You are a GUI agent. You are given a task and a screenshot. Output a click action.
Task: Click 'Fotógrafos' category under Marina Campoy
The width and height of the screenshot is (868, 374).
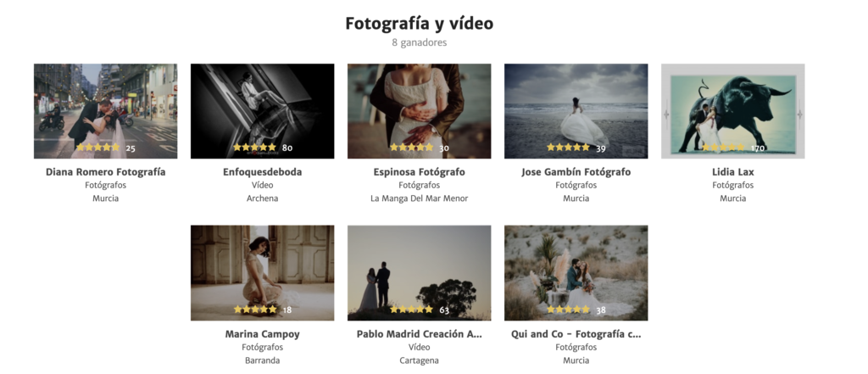(x=263, y=347)
